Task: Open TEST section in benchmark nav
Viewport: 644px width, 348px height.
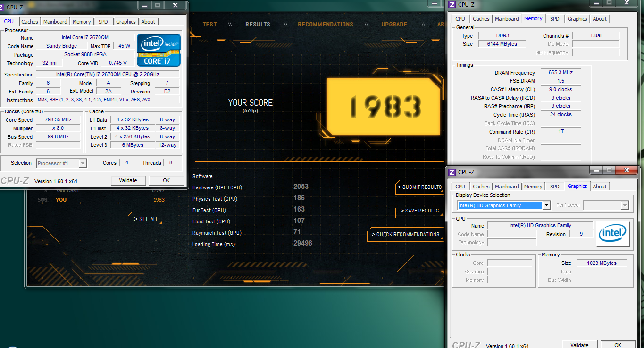Action: tap(210, 25)
